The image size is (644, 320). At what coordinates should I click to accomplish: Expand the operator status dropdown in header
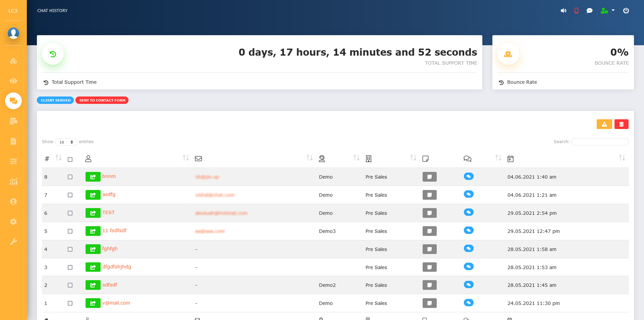point(607,11)
